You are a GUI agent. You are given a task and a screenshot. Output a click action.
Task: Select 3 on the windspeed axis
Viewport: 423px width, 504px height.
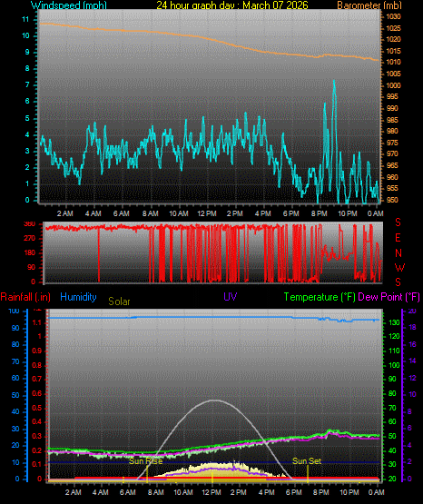[27, 151]
